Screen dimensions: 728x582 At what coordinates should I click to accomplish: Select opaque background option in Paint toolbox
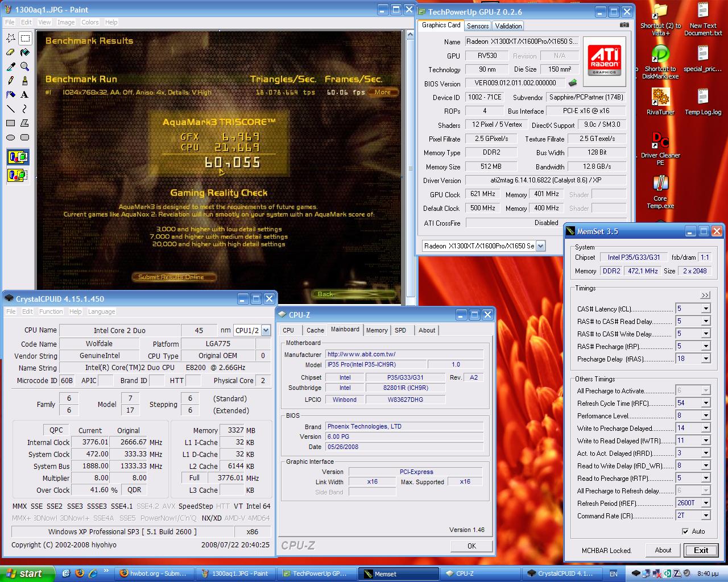(x=18, y=157)
